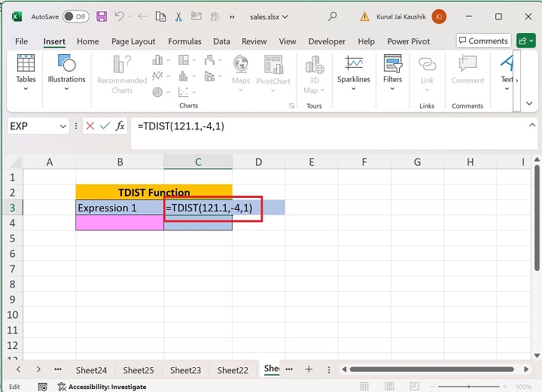542x392 pixels.
Task: Click the Maps globe icon
Action: coord(241,64)
